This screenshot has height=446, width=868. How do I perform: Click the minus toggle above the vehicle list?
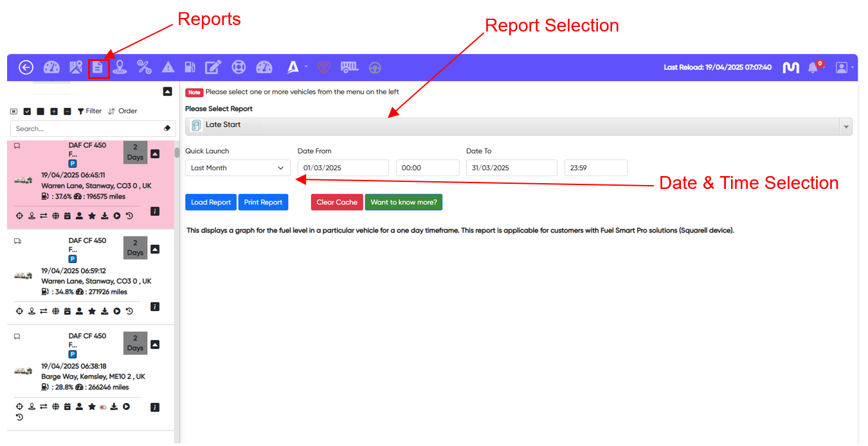pyautogui.click(x=68, y=111)
